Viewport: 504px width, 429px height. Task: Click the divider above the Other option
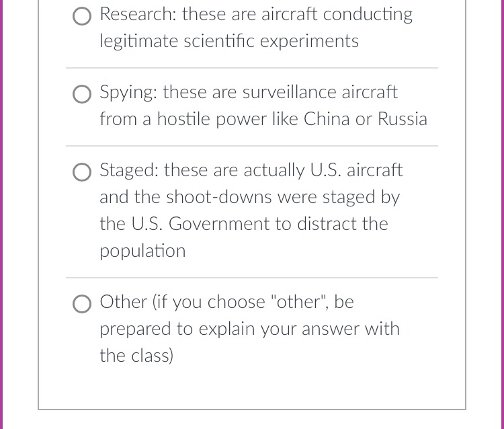pos(252,278)
